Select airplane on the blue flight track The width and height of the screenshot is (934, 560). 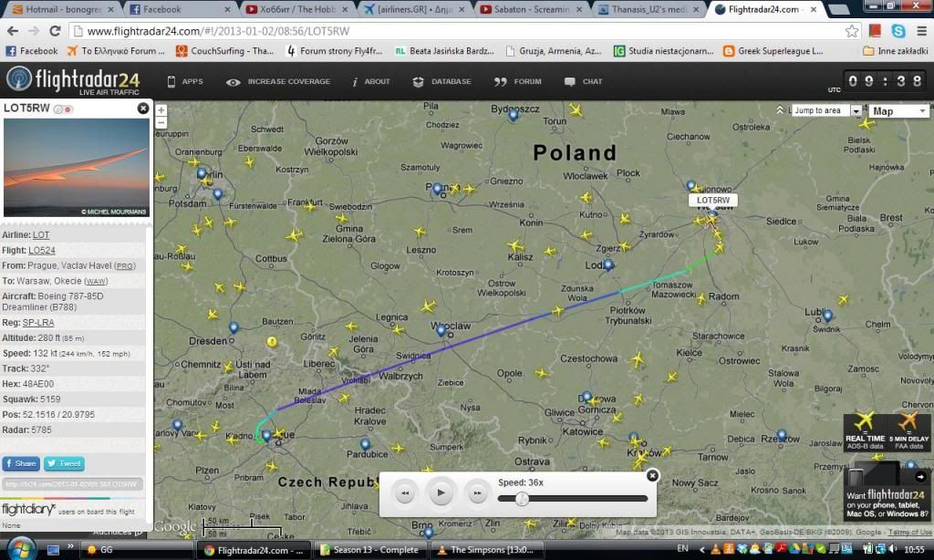coord(557,310)
